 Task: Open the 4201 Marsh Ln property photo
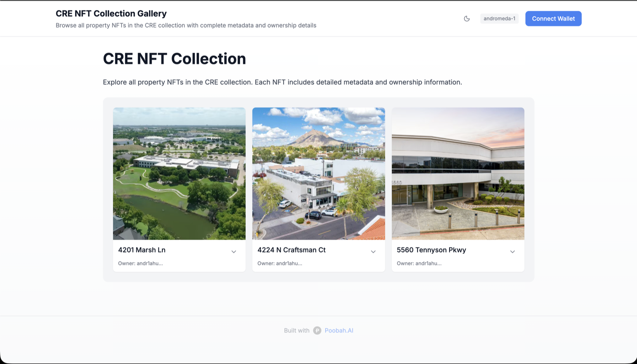(179, 174)
